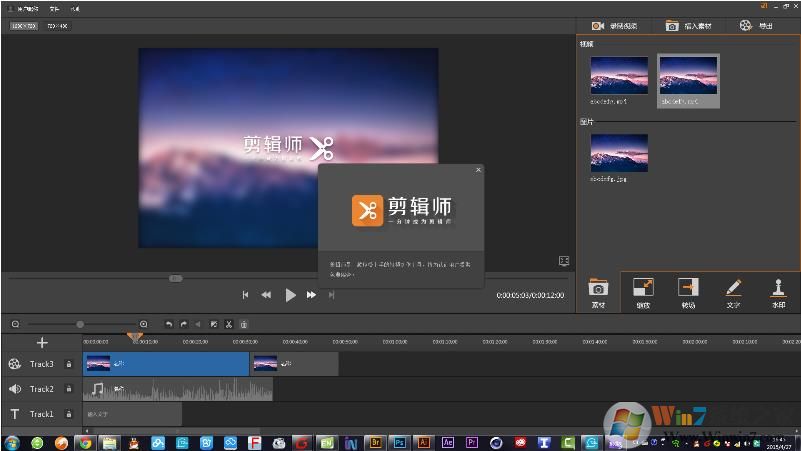Toggle the lock on Track1
The width and height of the screenshot is (801, 451).
tap(68, 414)
